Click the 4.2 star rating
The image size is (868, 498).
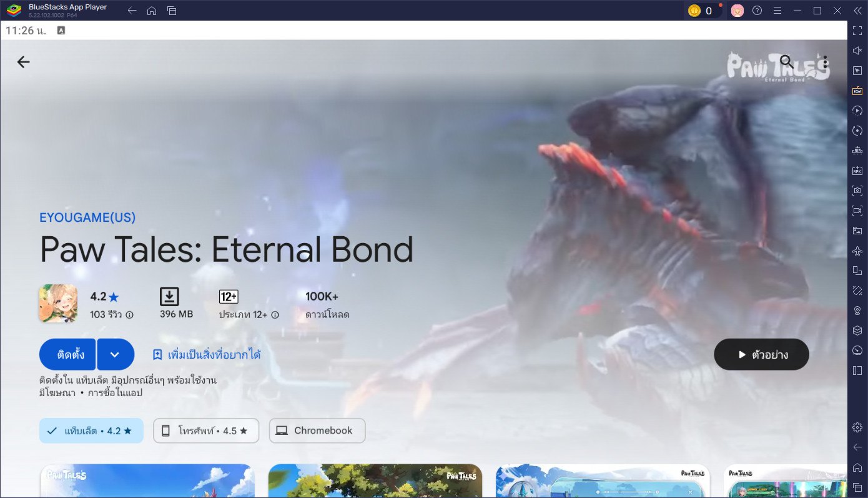coord(104,297)
